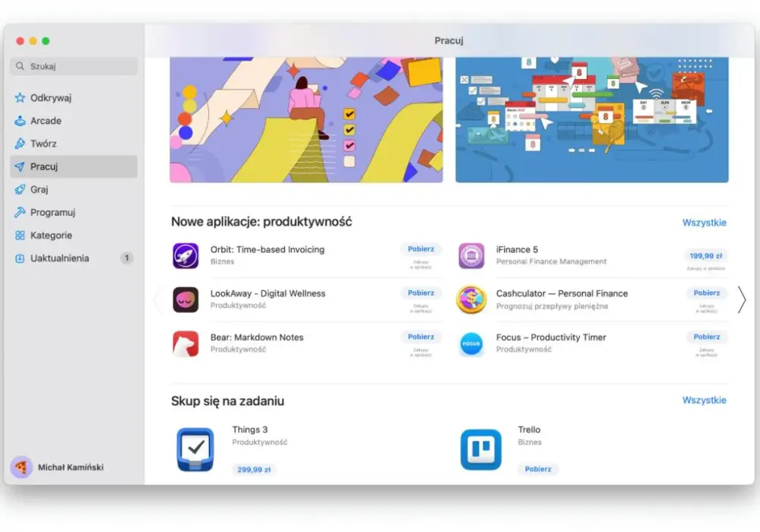Open Cashculator app icon

tap(471, 299)
